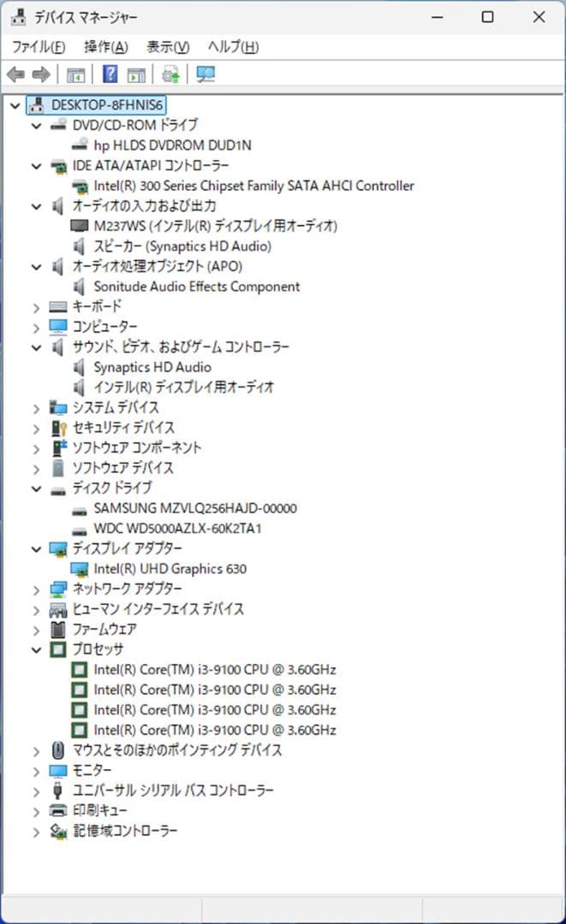Select hp HLDS DVDROM DUD1N device
This screenshot has height=924, width=566.
pos(172,145)
